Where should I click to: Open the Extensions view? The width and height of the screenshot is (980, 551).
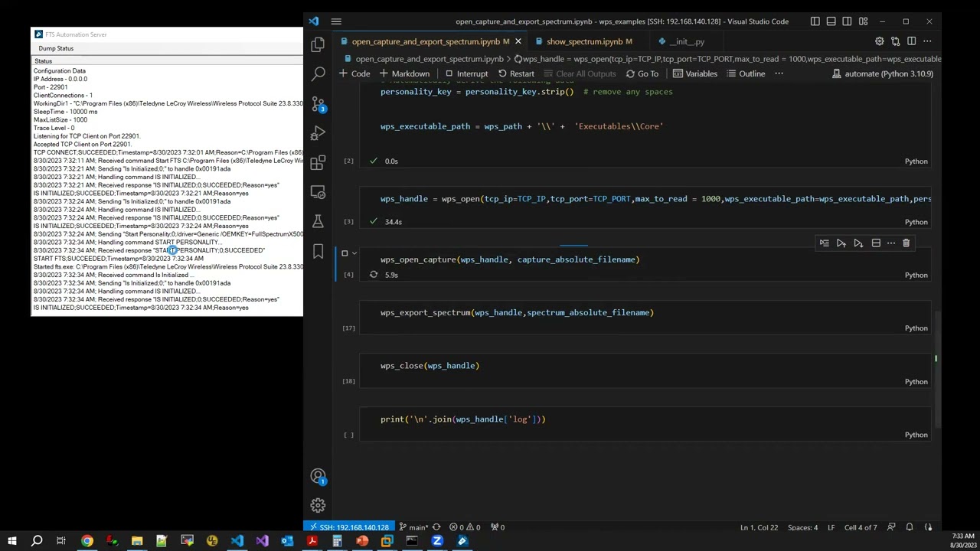click(x=318, y=162)
